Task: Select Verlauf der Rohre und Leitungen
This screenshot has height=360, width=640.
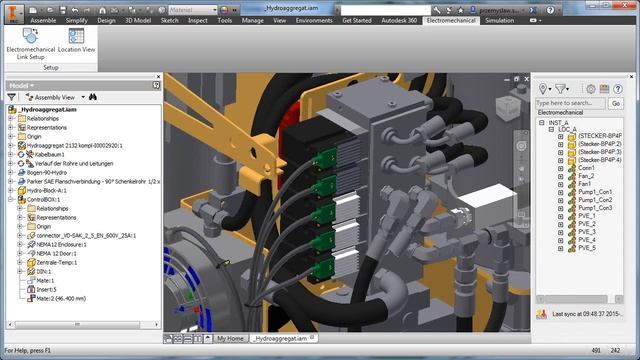Action: tap(74, 163)
